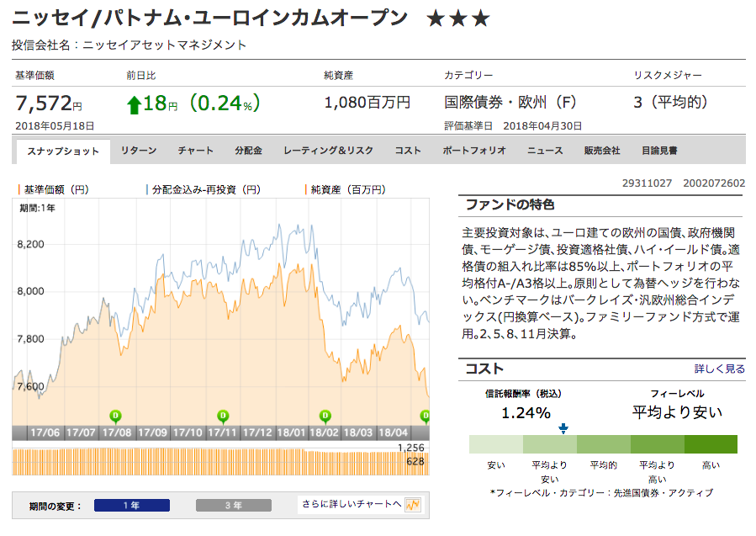Click the 純資産（百万円） chart legend

tap(346, 189)
